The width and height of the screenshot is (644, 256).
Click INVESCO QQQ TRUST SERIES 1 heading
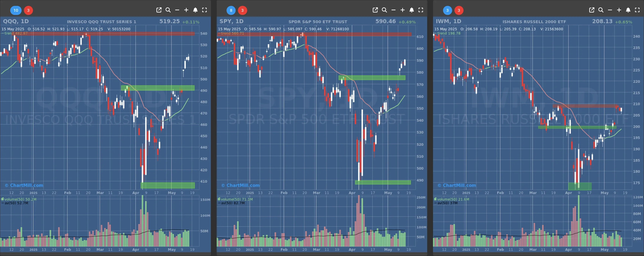[x=102, y=22]
